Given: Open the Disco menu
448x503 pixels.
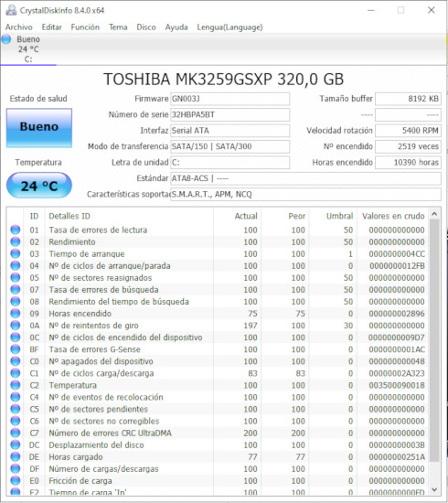Looking at the screenshot, I should [146, 27].
